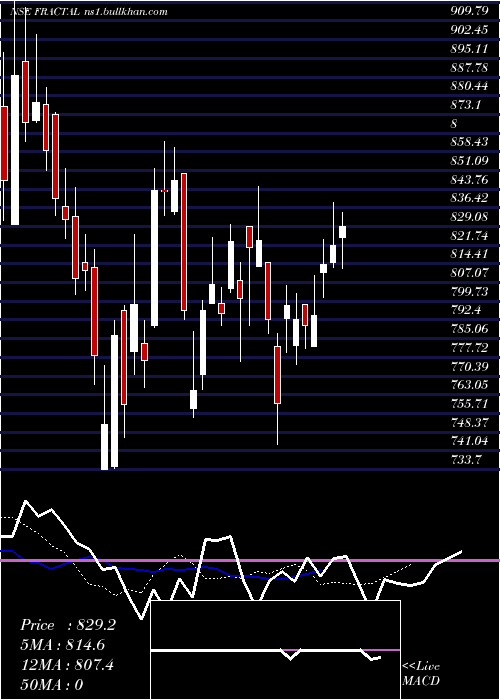
Task: Click the 880.44 price axis label
Action: point(469,85)
